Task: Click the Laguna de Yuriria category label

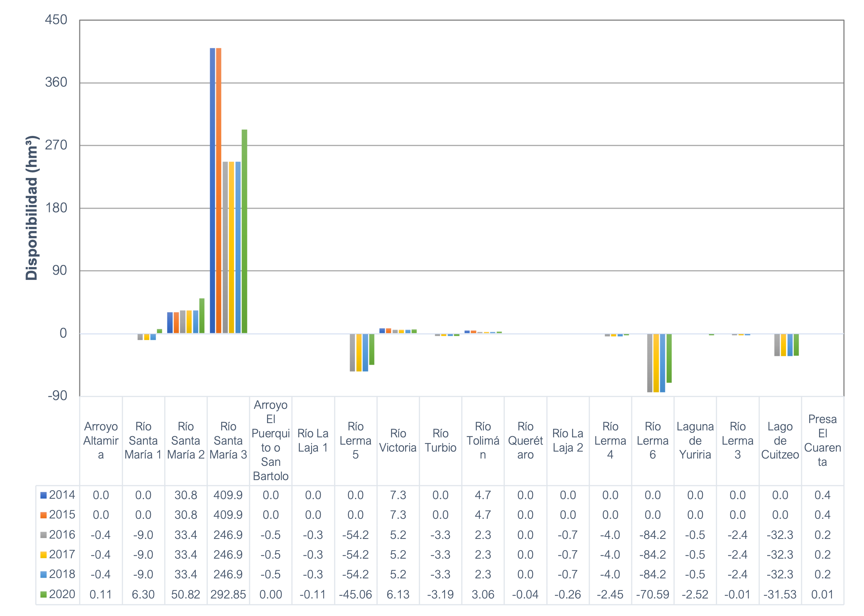Action: [695, 440]
